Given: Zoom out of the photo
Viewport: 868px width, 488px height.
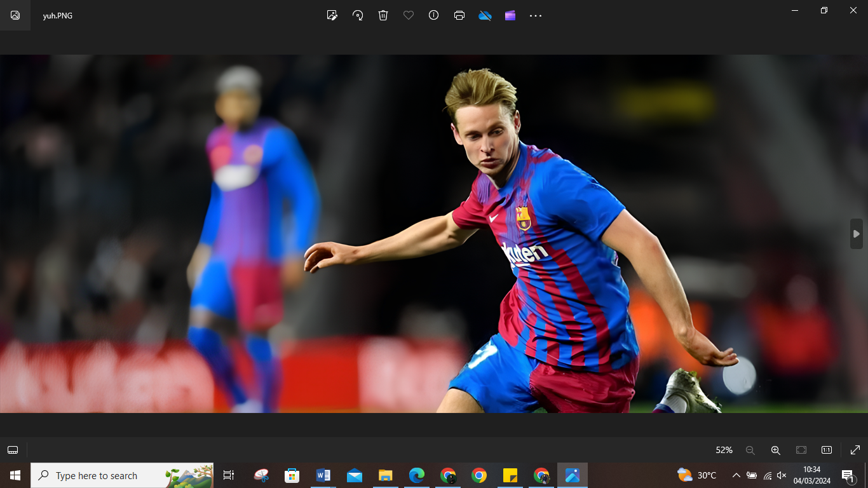Looking at the screenshot, I should pos(750,450).
